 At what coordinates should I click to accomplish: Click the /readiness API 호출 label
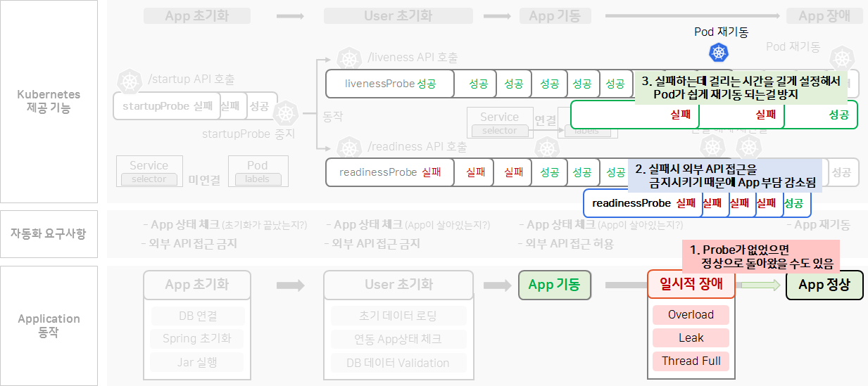(x=417, y=147)
